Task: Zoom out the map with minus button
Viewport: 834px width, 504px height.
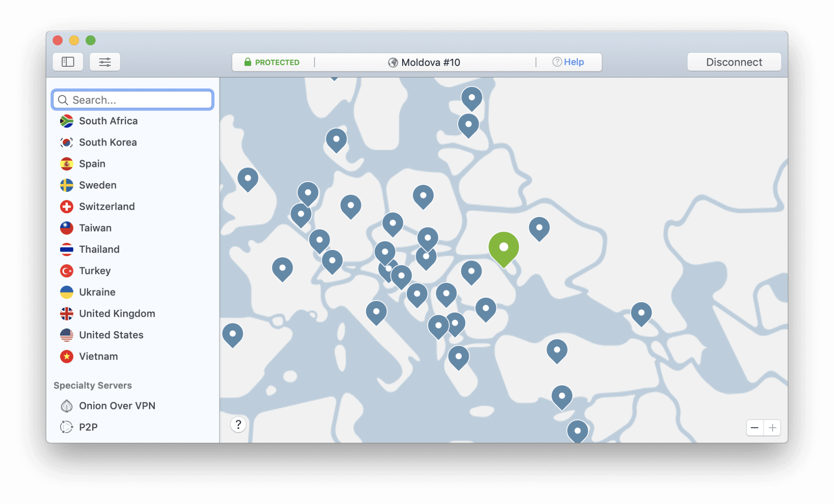Action: (x=755, y=428)
